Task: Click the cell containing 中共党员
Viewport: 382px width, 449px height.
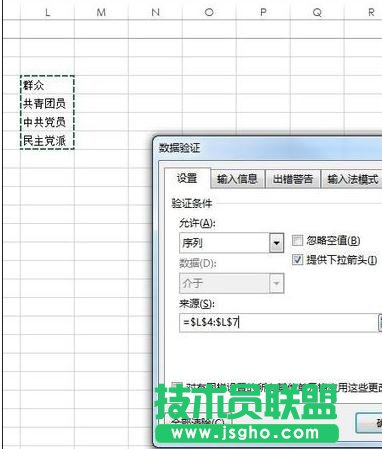Action: click(47, 122)
